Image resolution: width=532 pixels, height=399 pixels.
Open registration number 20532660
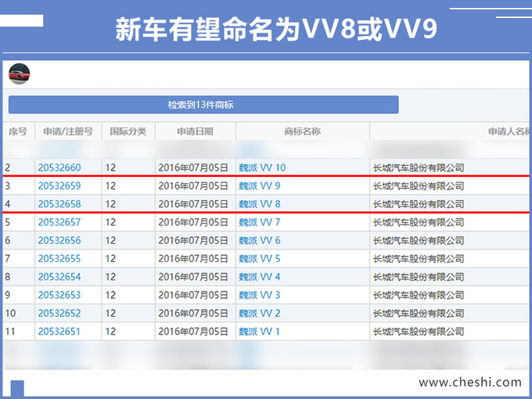point(59,167)
